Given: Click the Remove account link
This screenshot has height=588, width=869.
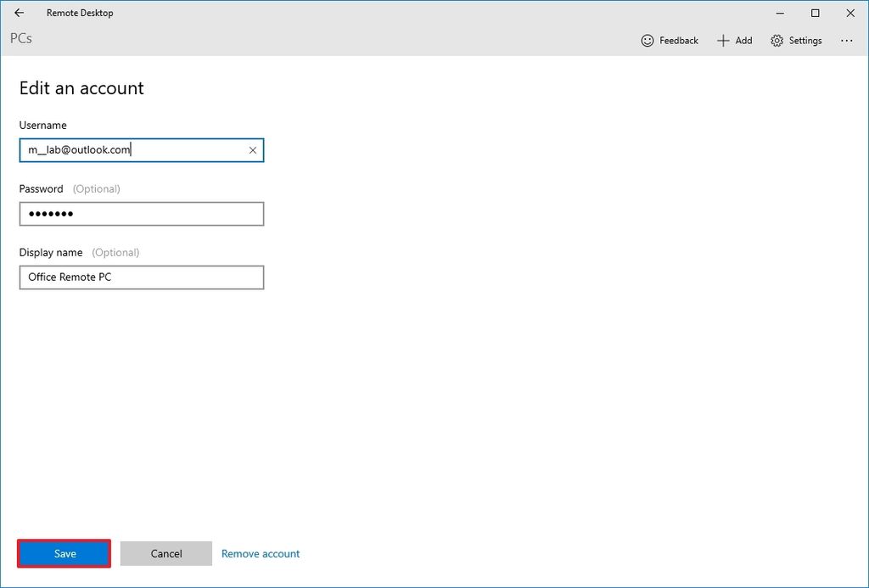Looking at the screenshot, I should coord(261,553).
